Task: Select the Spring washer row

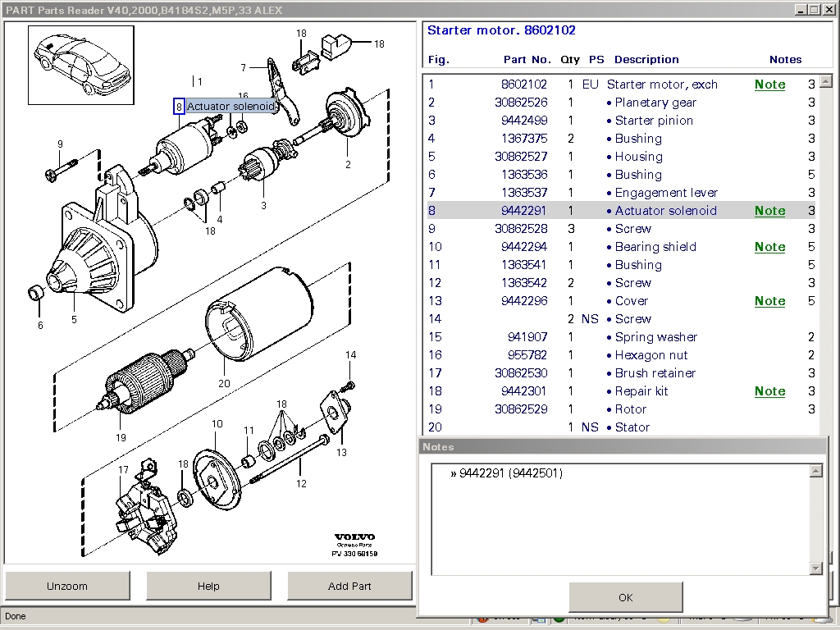Action: pos(622,337)
